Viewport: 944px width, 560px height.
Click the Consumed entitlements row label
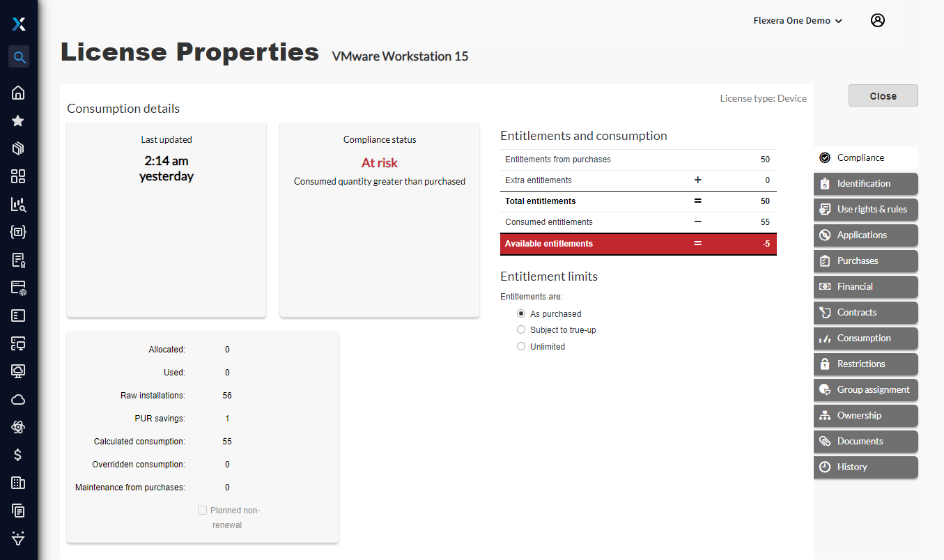(x=549, y=222)
